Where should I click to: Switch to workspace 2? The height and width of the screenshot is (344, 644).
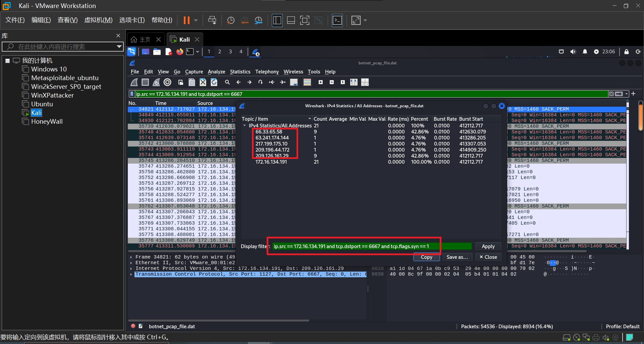[x=219, y=52]
